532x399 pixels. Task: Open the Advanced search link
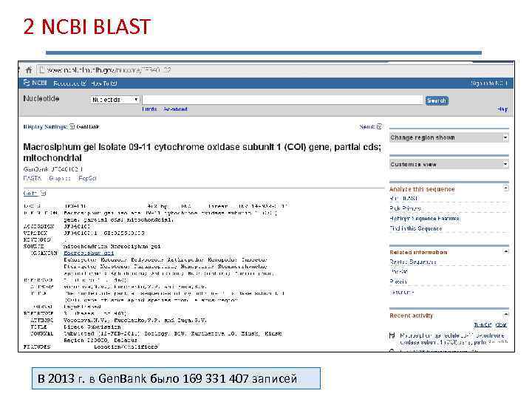click(175, 109)
